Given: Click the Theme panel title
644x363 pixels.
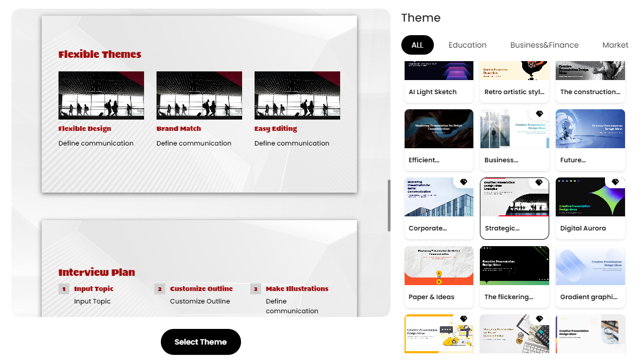Looking at the screenshot, I should point(421,18).
